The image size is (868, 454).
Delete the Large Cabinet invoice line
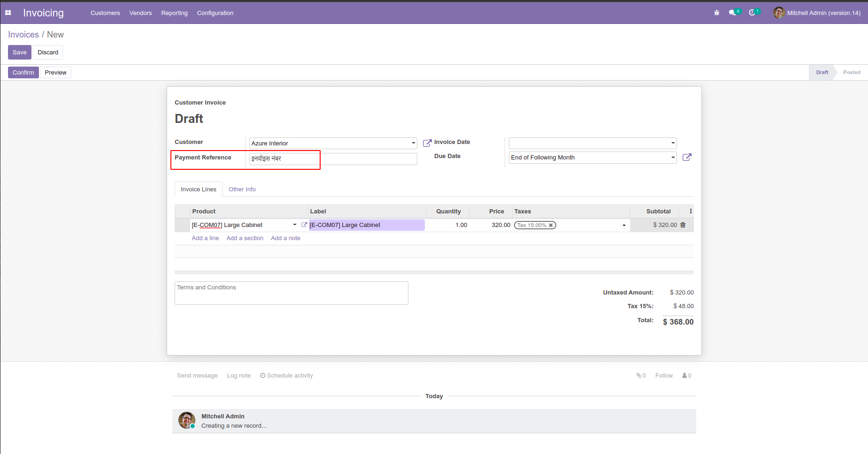coord(683,225)
